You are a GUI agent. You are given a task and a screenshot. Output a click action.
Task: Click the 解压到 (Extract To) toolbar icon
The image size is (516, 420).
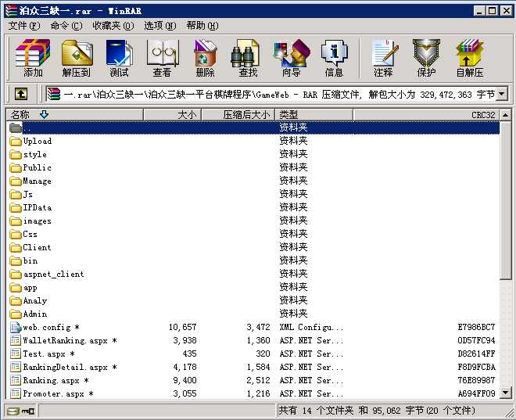point(77,58)
